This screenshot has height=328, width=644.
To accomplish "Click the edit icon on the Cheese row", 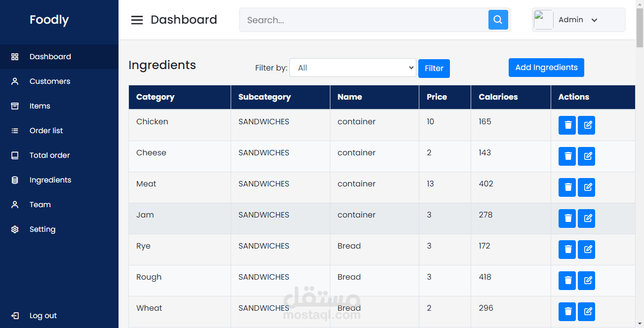I will click(x=586, y=156).
